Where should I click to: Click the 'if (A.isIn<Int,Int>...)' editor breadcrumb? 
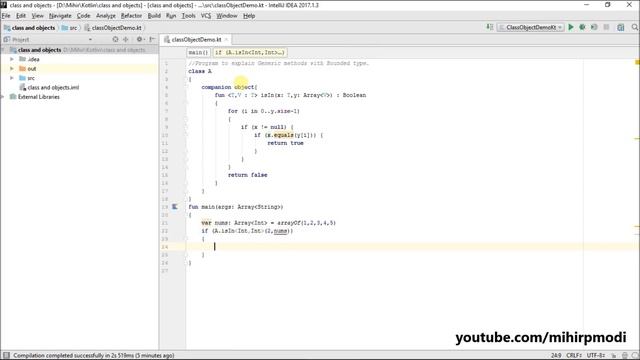pyautogui.click(x=249, y=52)
